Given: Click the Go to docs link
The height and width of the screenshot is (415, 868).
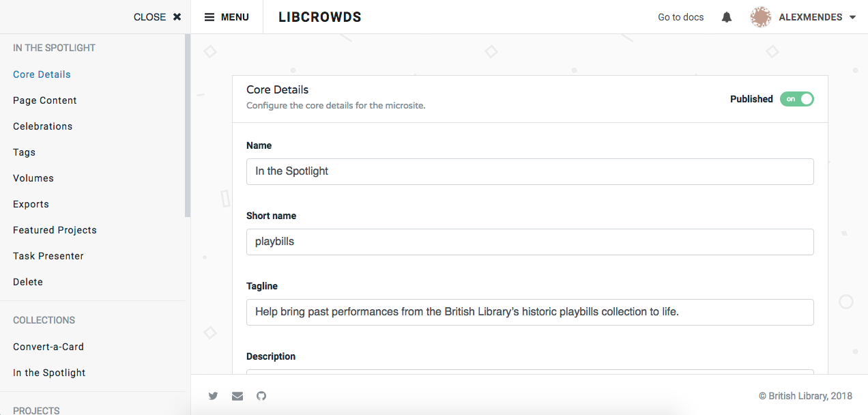Looking at the screenshot, I should (680, 16).
